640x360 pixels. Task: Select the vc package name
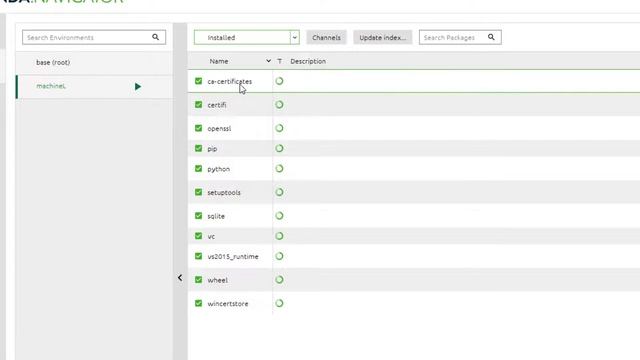point(211,236)
